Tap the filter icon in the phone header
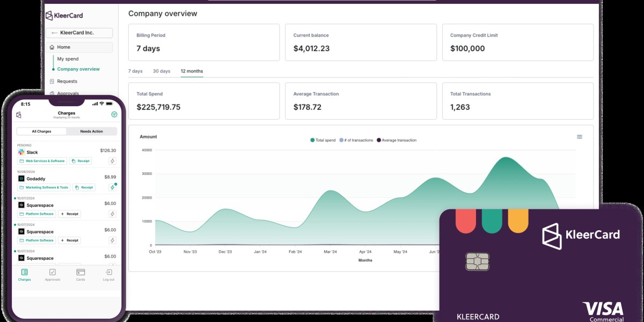Viewport: 644px width, 322px height. 114,115
